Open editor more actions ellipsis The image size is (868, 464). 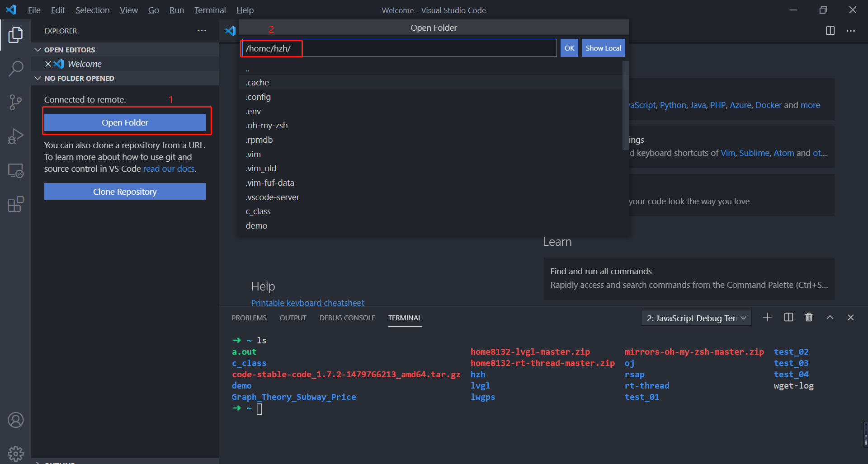851,31
